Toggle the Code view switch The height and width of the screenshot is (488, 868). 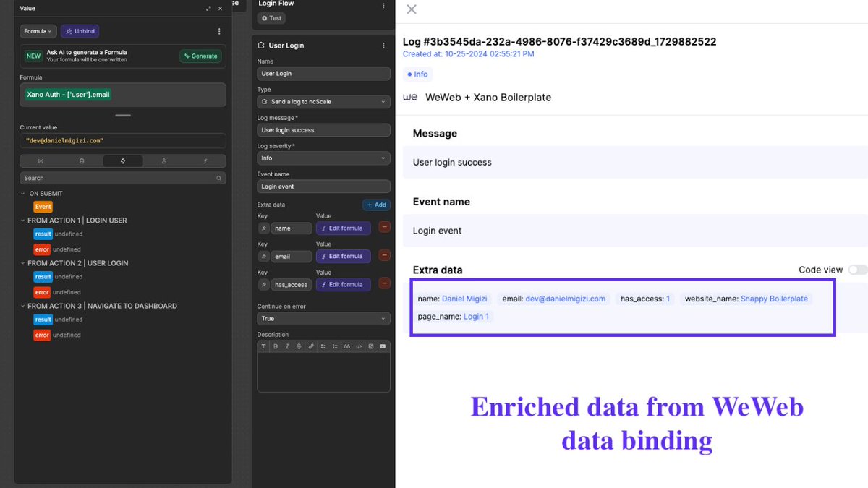click(858, 270)
